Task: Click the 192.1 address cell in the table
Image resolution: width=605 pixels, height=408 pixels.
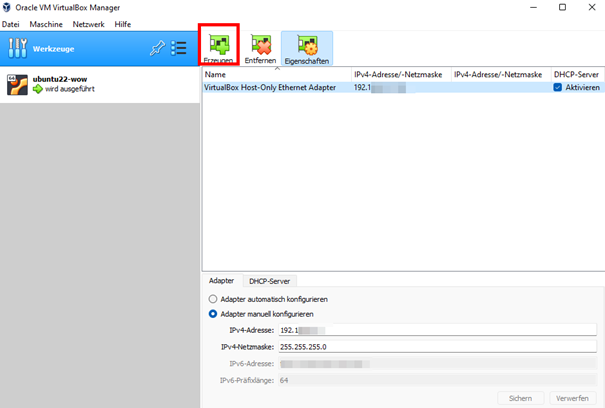Action: [x=401, y=87]
